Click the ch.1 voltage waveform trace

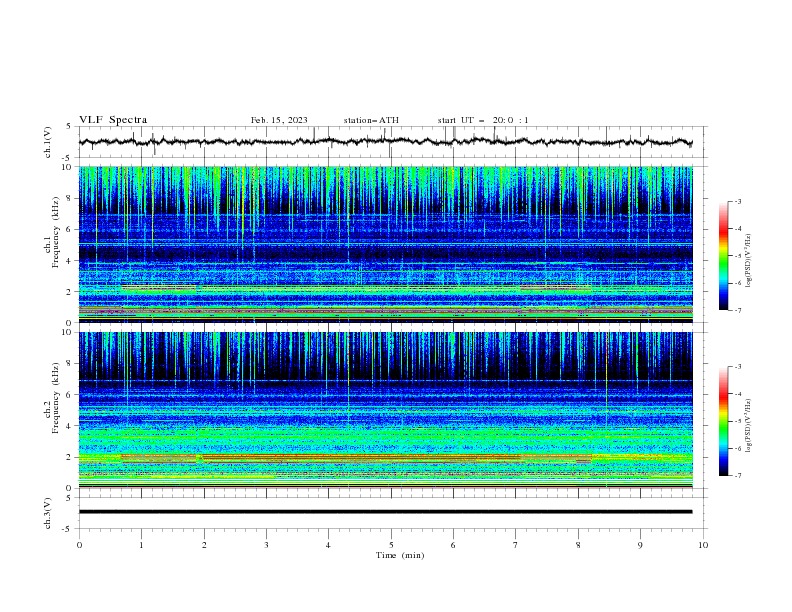click(x=385, y=142)
